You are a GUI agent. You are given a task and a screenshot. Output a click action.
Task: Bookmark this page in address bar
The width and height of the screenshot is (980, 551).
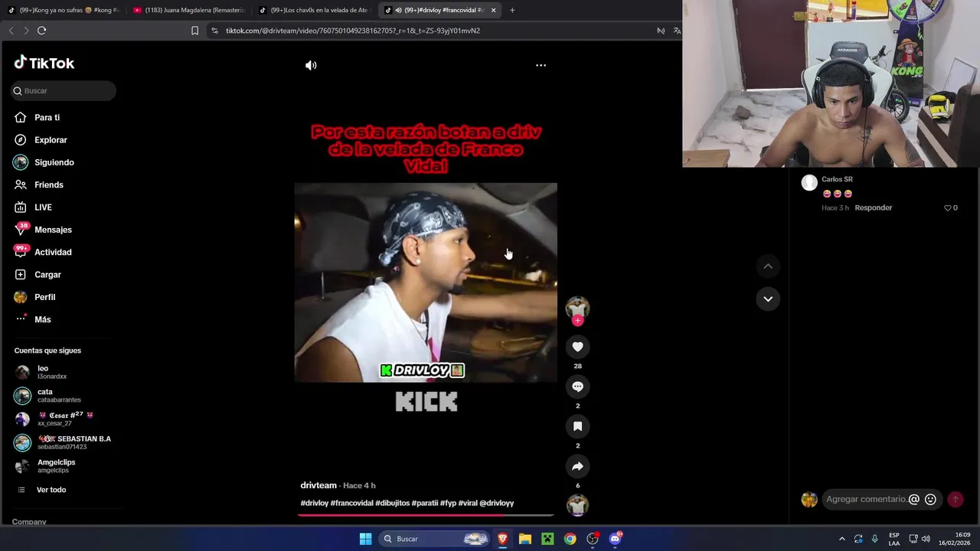point(194,31)
